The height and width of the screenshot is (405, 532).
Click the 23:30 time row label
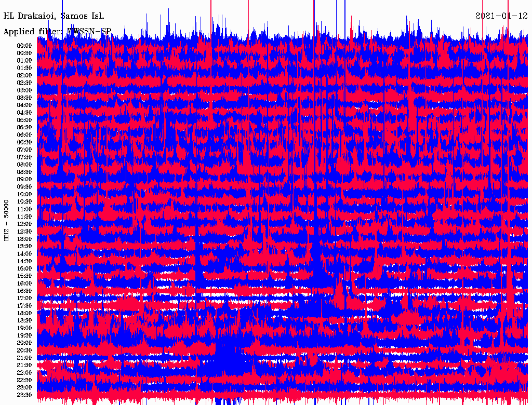click(24, 395)
